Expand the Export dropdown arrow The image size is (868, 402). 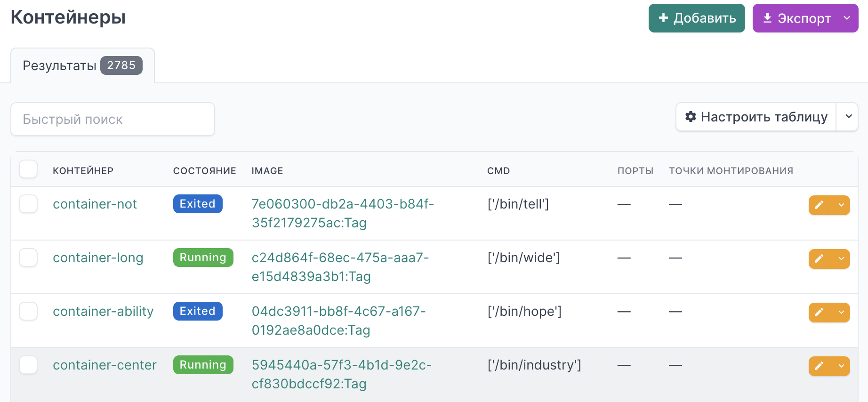tap(847, 18)
